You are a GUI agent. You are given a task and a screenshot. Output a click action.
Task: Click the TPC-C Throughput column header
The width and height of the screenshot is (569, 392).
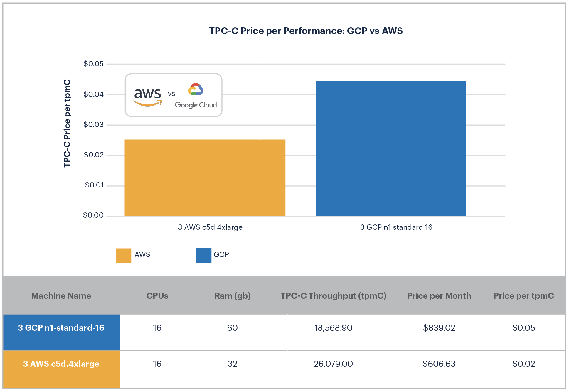point(333,296)
